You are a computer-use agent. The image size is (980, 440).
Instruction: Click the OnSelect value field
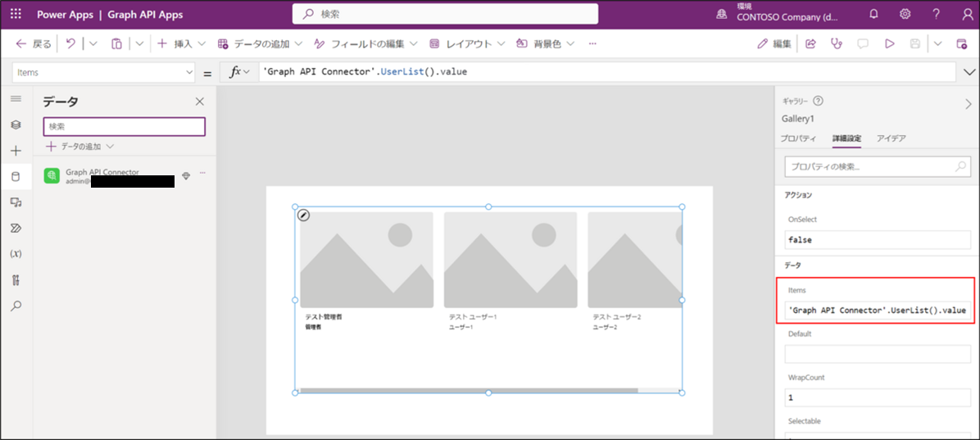[878, 240]
